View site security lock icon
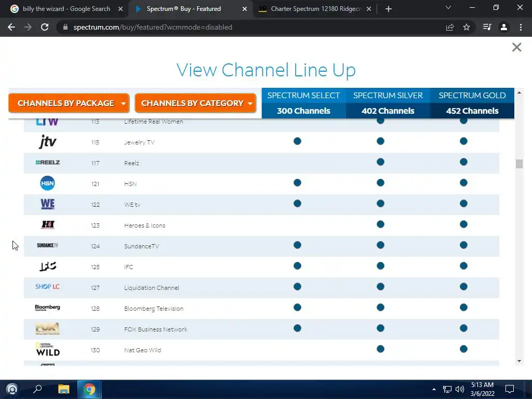Viewport: 532px width, 399px height. click(x=65, y=27)
